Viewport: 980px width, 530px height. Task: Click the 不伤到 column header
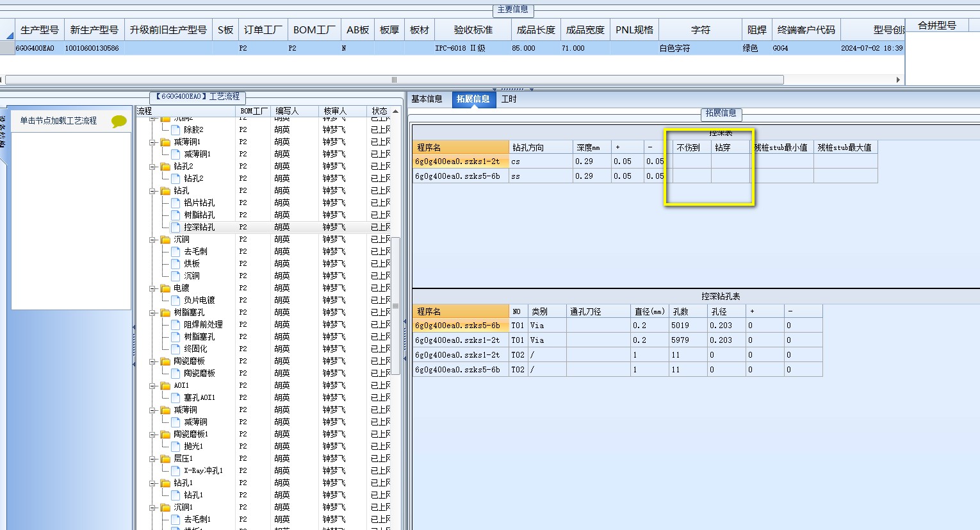coord(692,147)
